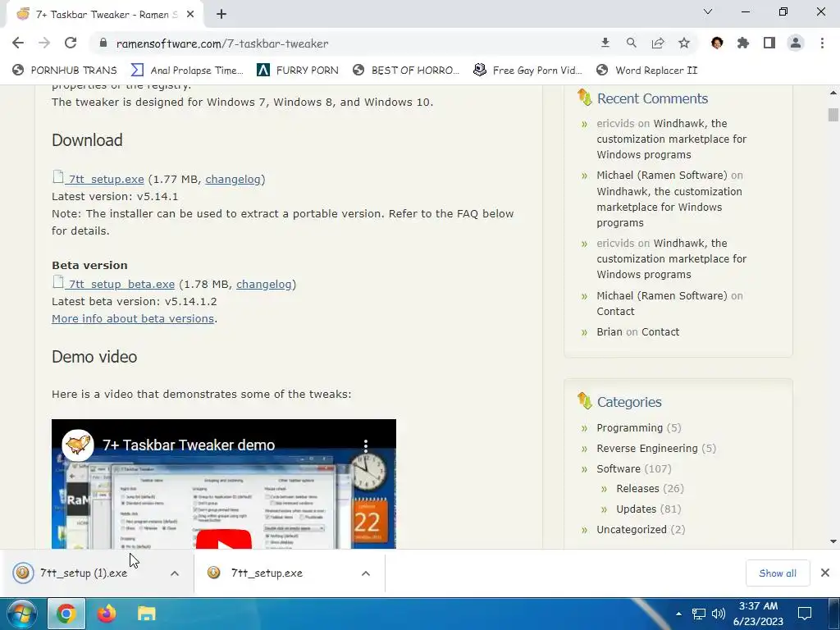The width and height of the screenshot is (840, 630).
Task: Open the Software category
Action: point(619,468)
